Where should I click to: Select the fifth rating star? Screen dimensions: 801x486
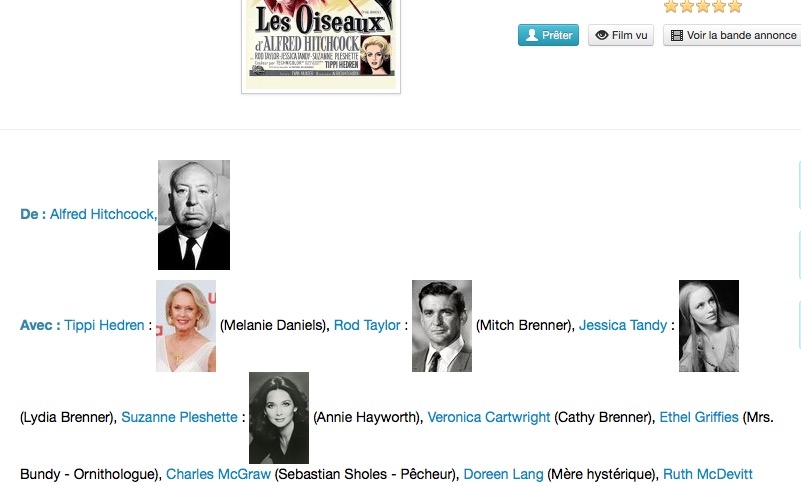pyautogui.click(x=735, y=6)
